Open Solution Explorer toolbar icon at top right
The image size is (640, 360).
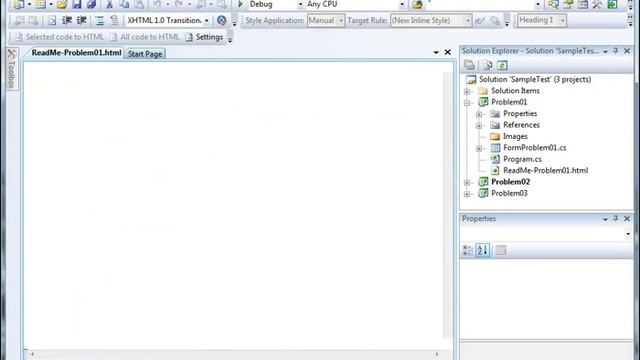(x=553, y=4)
